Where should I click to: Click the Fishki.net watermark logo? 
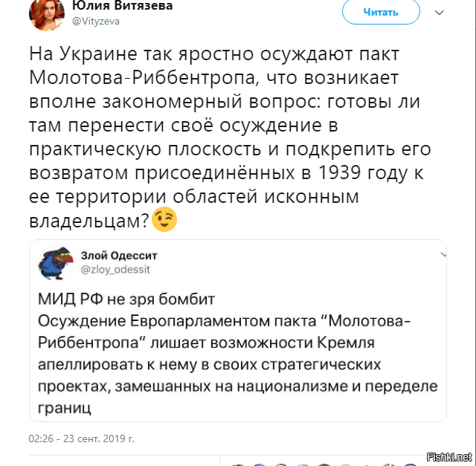pyautogui.click(x=449, y=457)
